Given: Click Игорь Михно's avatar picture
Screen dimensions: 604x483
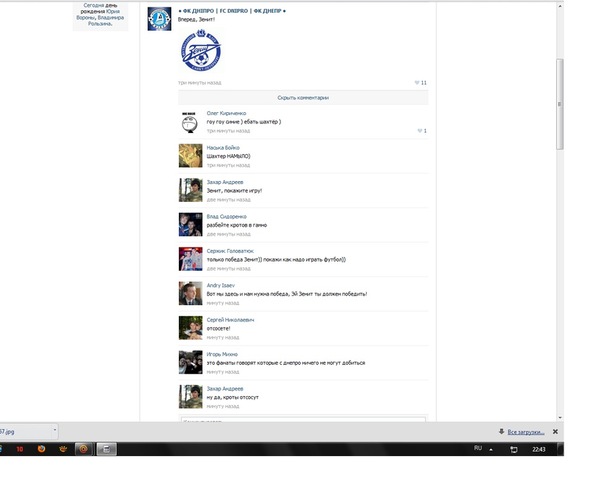Looking at the screenshot, I should (191, 361).
